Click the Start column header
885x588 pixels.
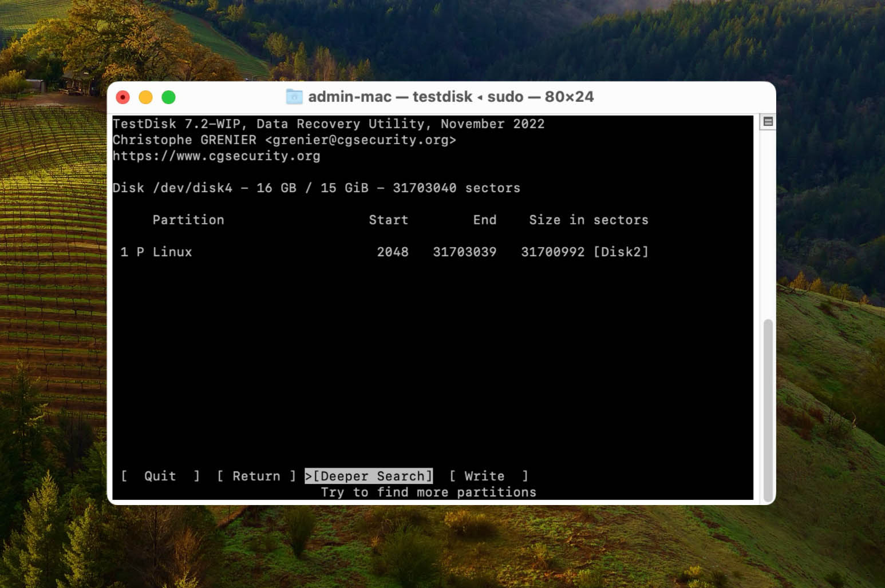[389, 220]
